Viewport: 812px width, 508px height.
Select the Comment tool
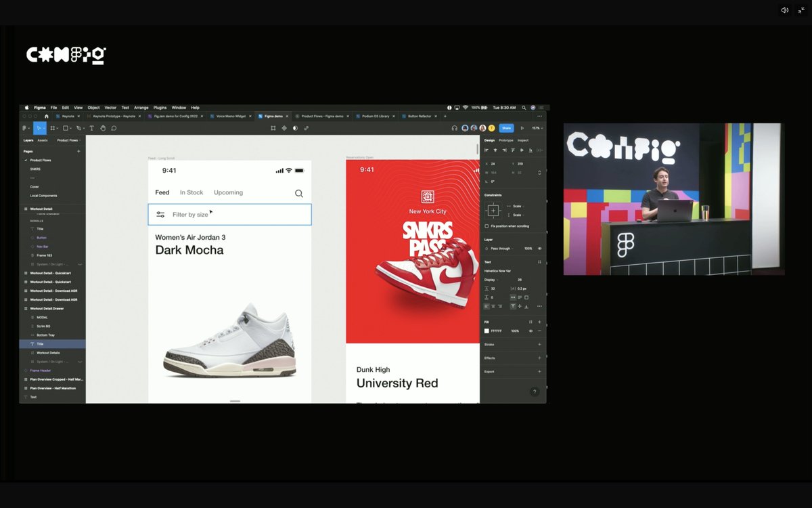pyautogui.click(x=114, y=128)
